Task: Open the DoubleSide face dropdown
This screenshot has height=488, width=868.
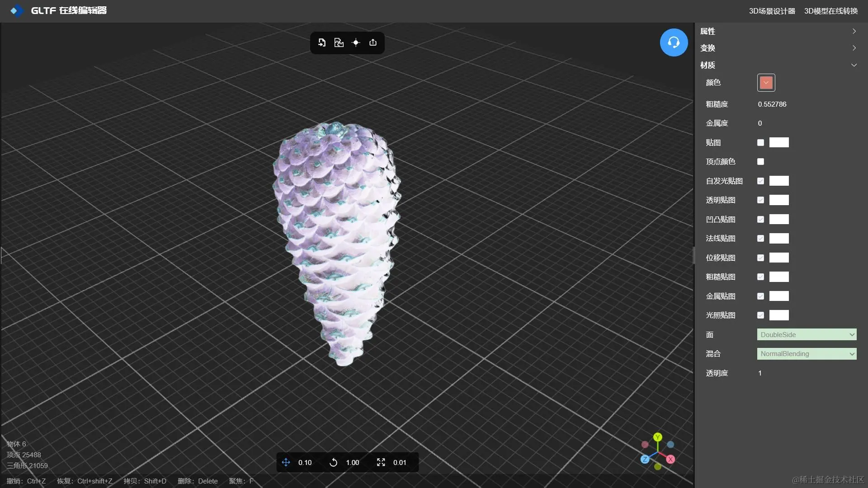Action: pos(807,334)
